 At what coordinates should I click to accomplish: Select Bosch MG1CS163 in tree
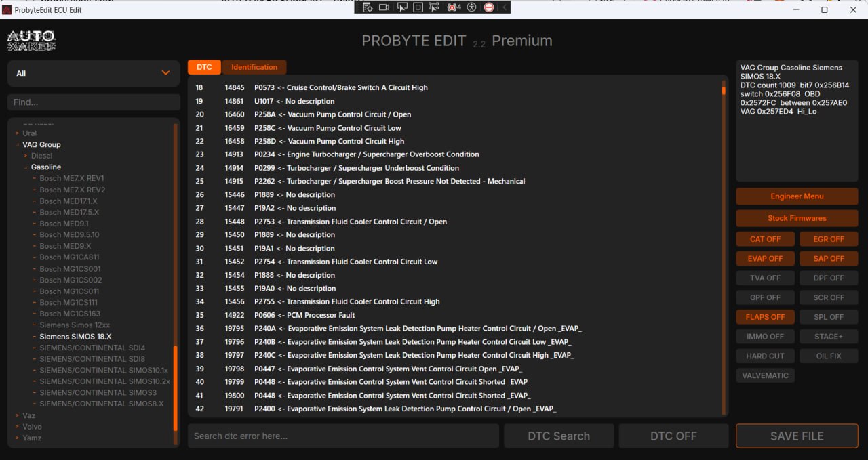point(70,314)
